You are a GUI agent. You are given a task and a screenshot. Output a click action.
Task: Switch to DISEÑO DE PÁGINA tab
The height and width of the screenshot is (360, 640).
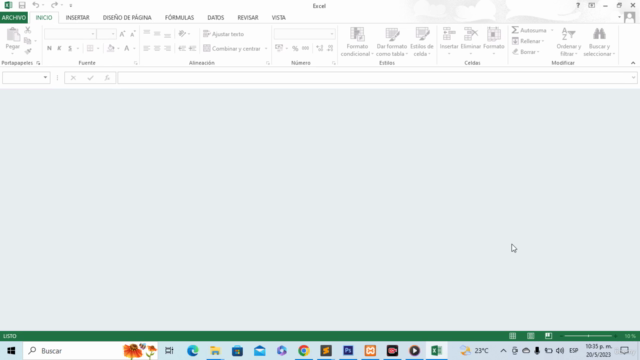tap(127, 18)
